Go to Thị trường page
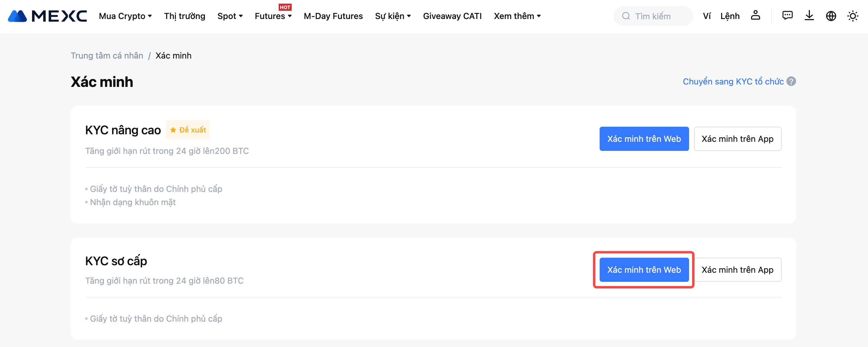Viewport: 868px width, 347px height. (x=184, y=16)
